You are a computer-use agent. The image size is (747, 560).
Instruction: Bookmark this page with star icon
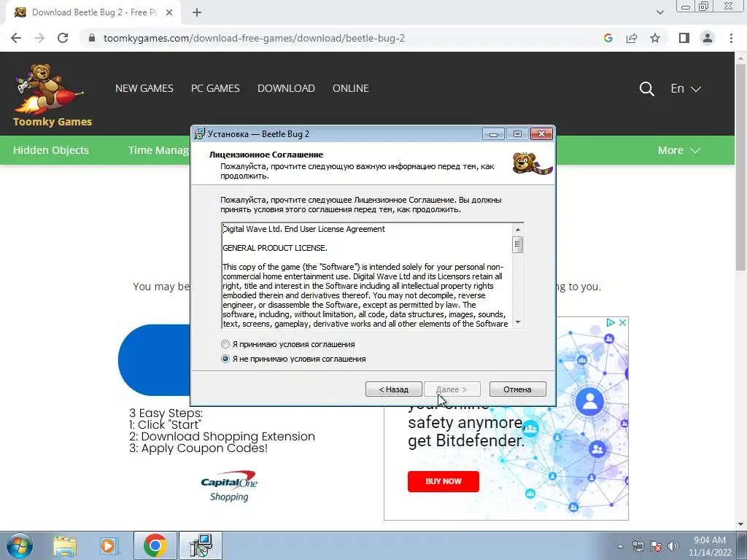[x=655, y=38]
